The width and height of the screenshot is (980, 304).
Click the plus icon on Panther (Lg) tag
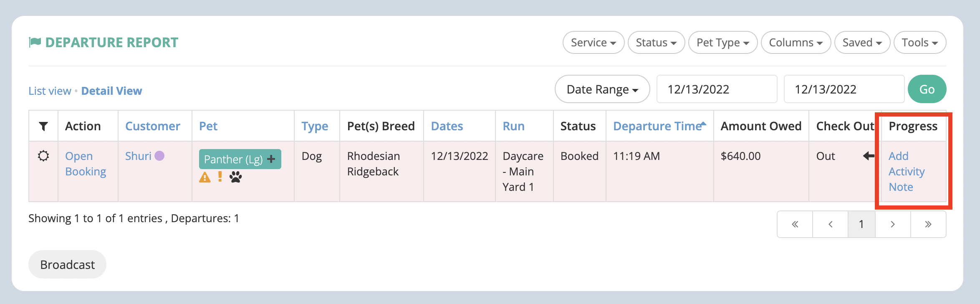[271, 159]
